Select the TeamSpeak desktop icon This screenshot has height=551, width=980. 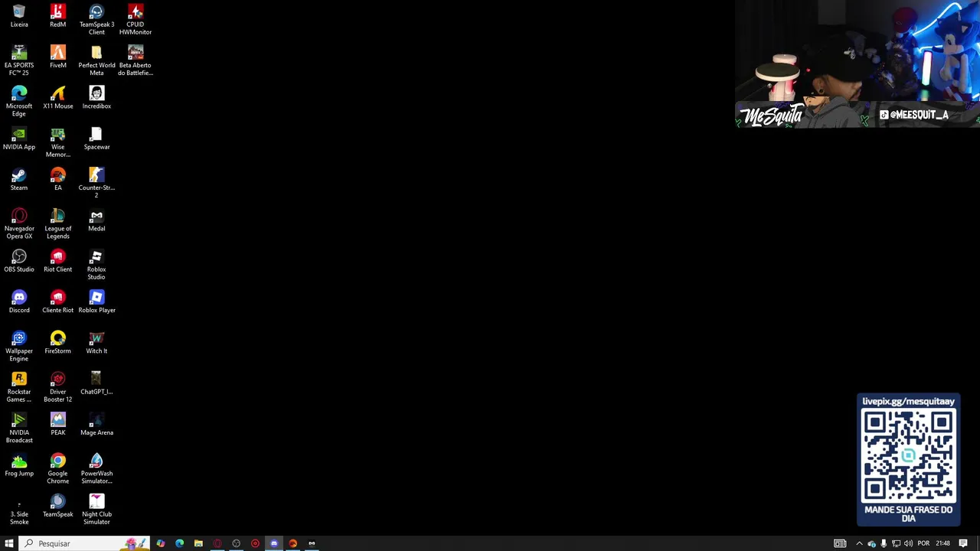click(x=57, y=505)
